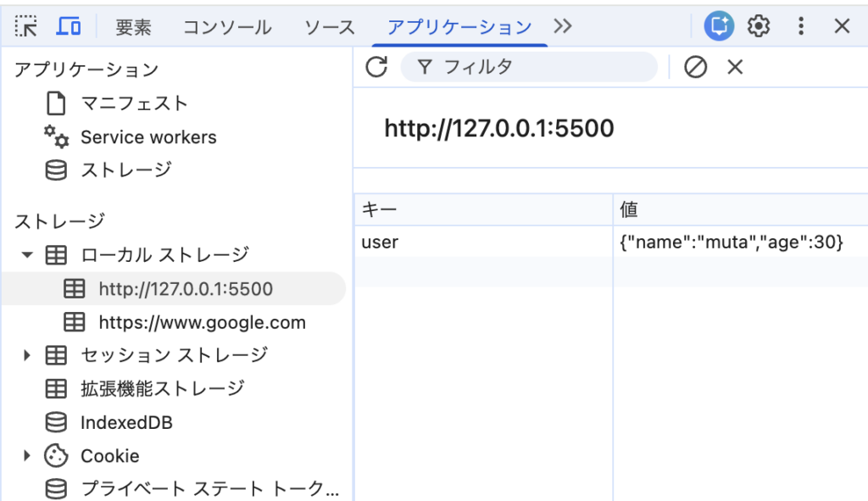Open the three-dot customize menu
868x501 pixels.
point(801,26)
